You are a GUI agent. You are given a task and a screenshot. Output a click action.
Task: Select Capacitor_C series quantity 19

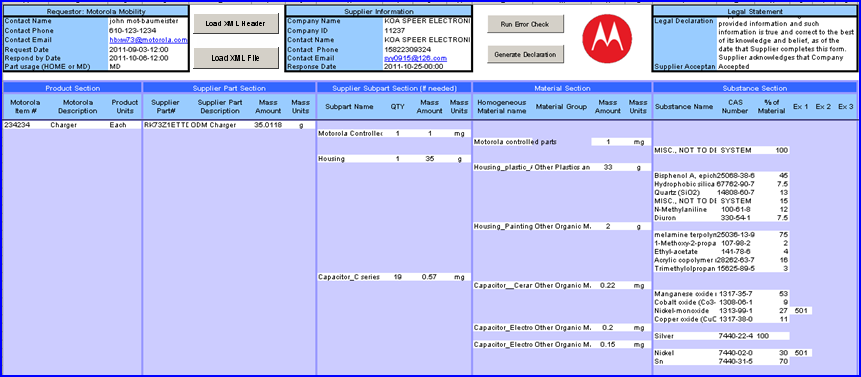point(398,277)
